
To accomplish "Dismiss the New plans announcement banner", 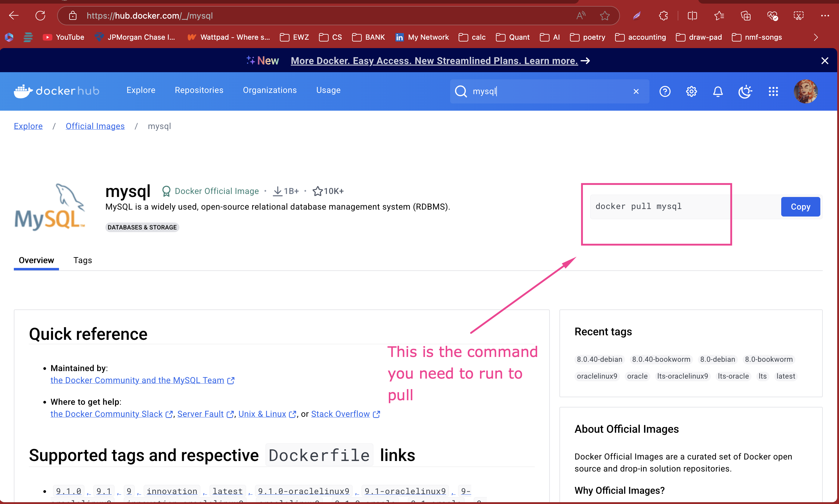I will (x=825, y=61).
